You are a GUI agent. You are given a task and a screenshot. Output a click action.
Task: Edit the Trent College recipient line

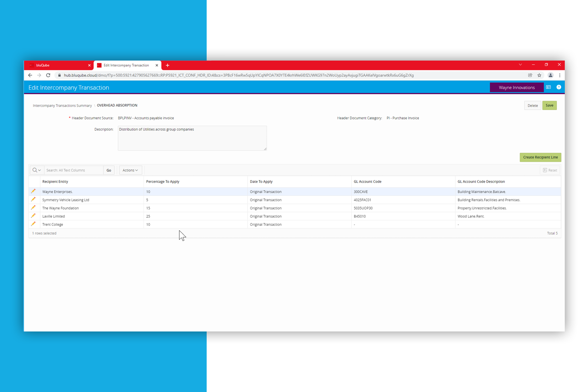click(x=33, y=224)
